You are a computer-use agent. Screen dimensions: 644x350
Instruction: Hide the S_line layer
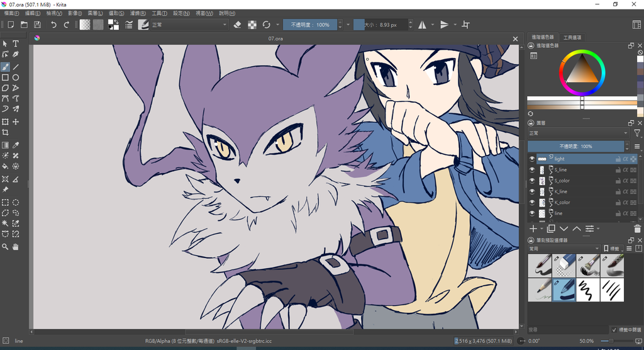pyautogui.click(x=532, y=169)
